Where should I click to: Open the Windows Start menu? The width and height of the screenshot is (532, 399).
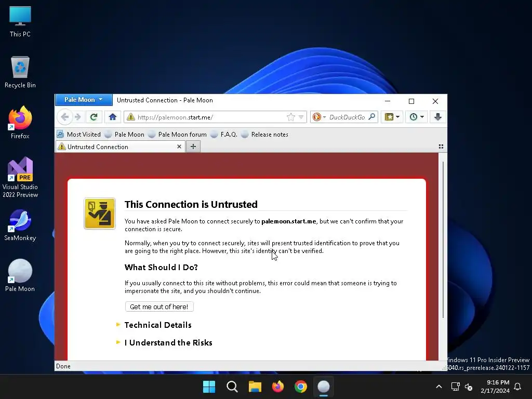point(209,387)
